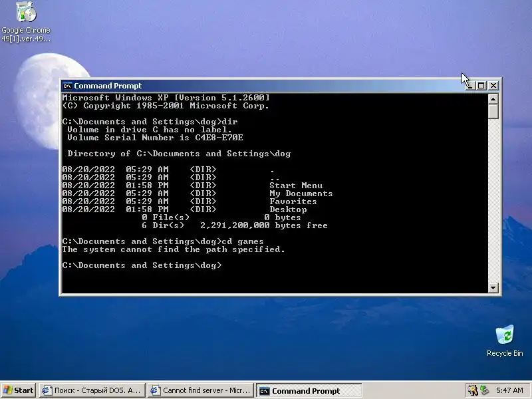Image resolution: width=532 pixels, height=399 pixels.
Task: Click the 'cd games' command text
Action: point(243,241)
